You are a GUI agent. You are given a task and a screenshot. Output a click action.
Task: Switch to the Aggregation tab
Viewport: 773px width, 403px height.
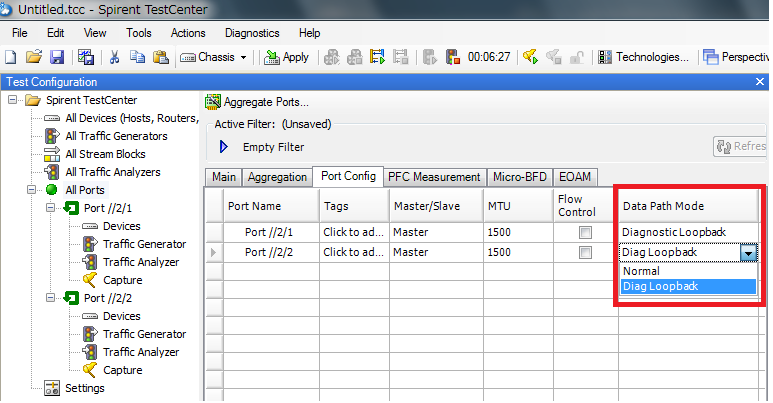(x=277, y=177)
